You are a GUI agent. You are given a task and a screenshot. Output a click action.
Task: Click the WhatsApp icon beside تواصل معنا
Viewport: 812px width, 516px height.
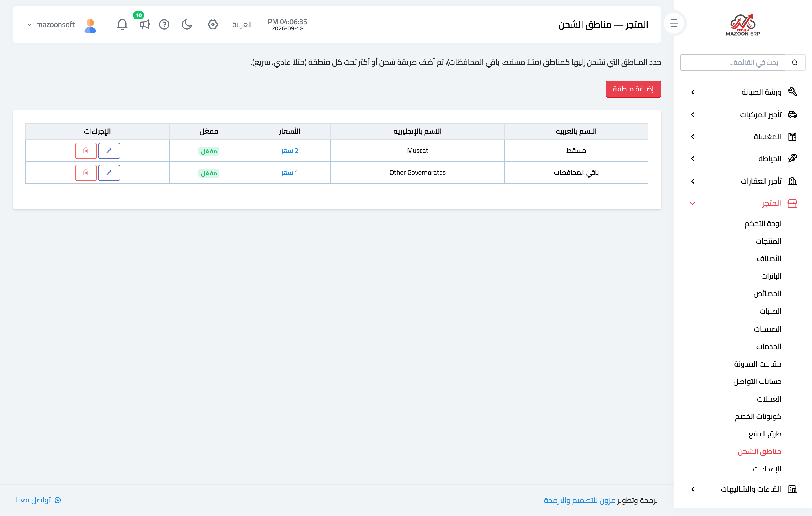pos(58,500)
